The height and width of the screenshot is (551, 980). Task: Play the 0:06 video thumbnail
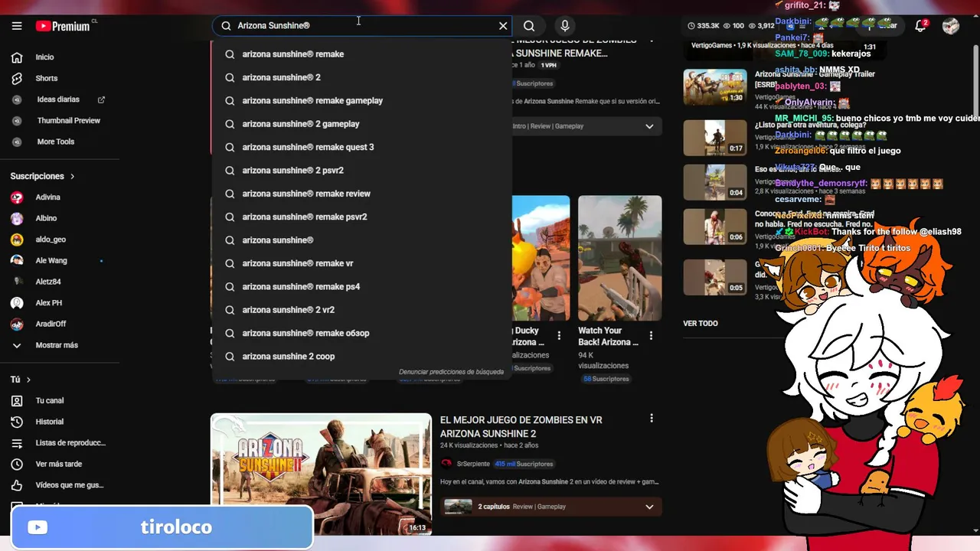pos(715,227)
